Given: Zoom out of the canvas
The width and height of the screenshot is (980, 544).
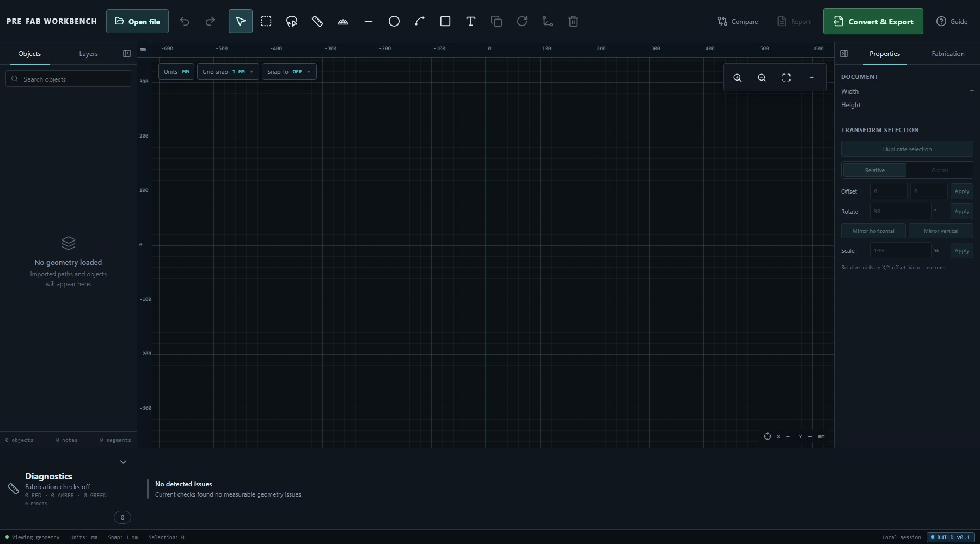Looking at the screenshot, I should coord(762,78).
